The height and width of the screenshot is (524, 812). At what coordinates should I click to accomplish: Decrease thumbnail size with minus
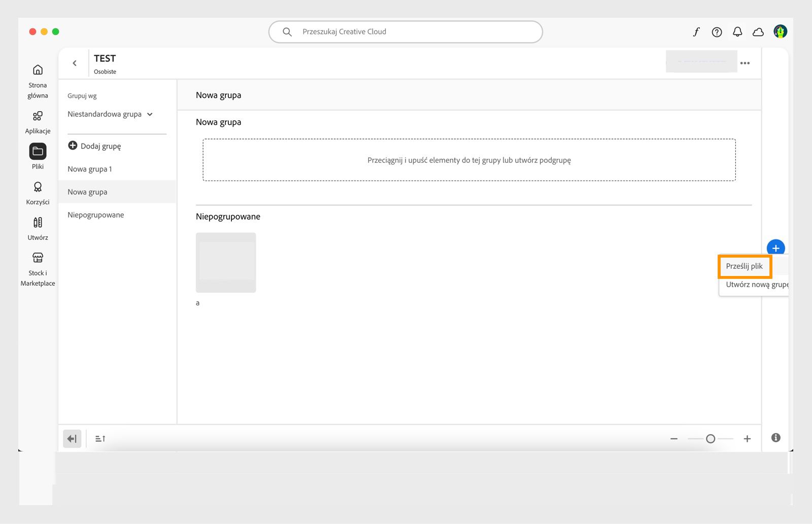pyautogui.click(x=674, y=439)
